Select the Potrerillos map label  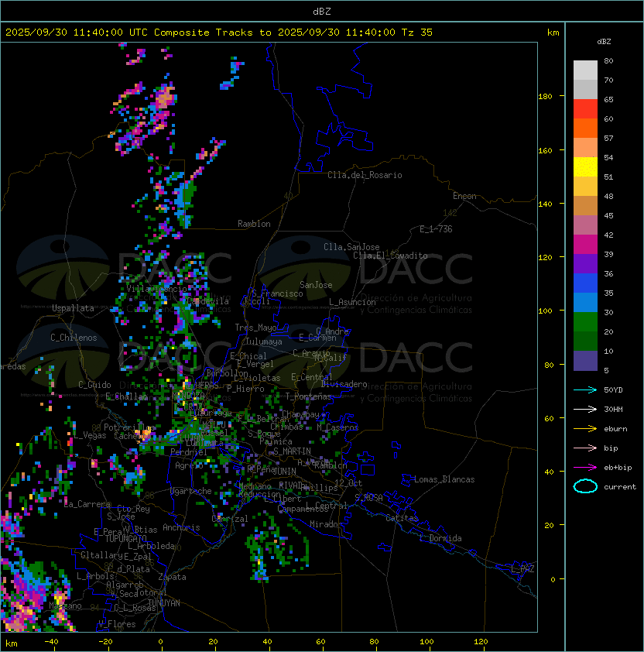129,427
